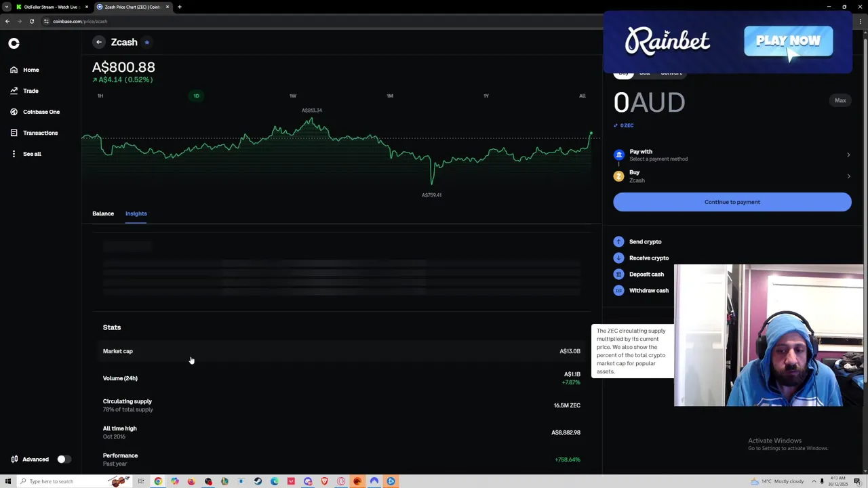Open a new browser tab

[180, 7]
